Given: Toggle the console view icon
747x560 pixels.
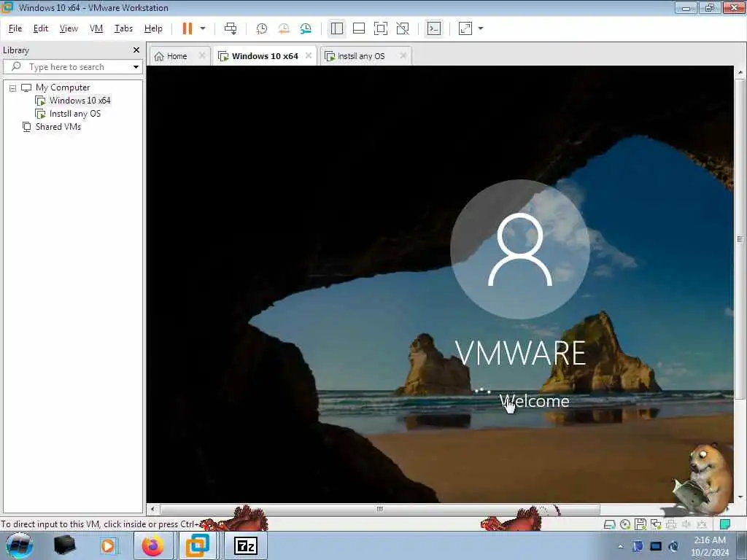Looking at the screenshot, I should tap(434, 28).
